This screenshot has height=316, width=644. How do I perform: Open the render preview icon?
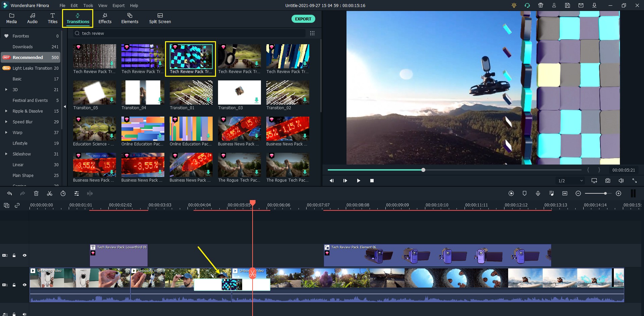pos(511,193)
